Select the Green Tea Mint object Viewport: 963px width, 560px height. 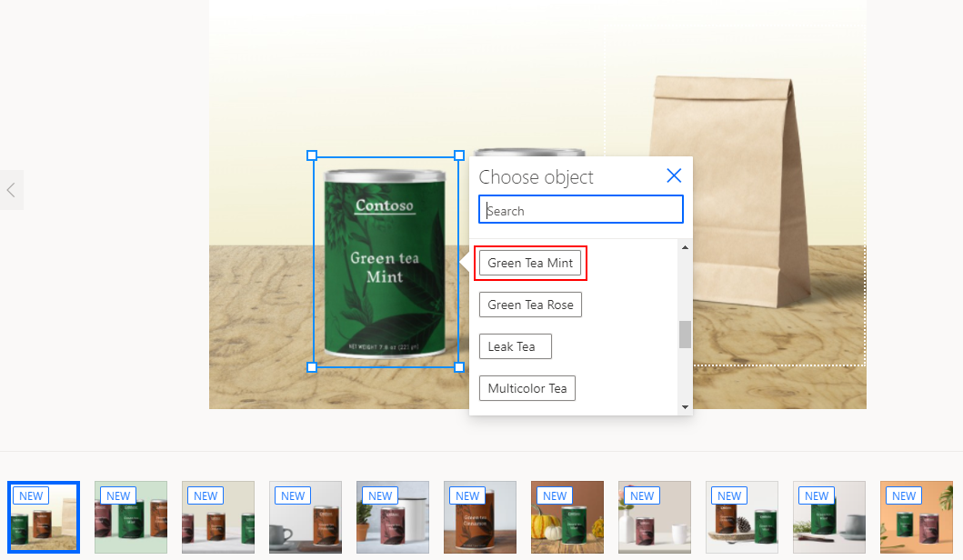(x=531, y=263)
